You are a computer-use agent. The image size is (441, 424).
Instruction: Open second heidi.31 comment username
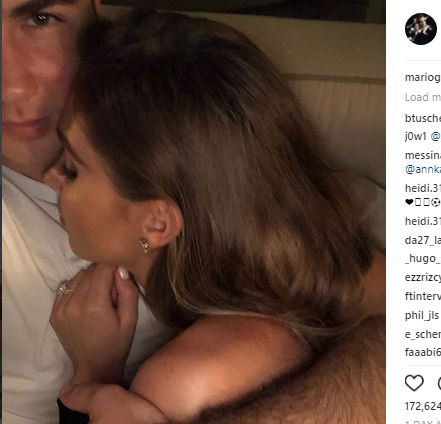tap(423, 221)
